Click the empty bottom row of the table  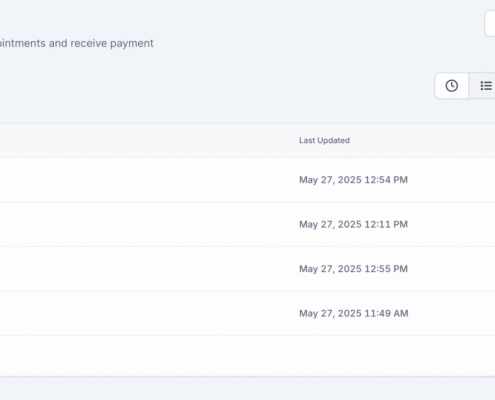tap(247, 356)
